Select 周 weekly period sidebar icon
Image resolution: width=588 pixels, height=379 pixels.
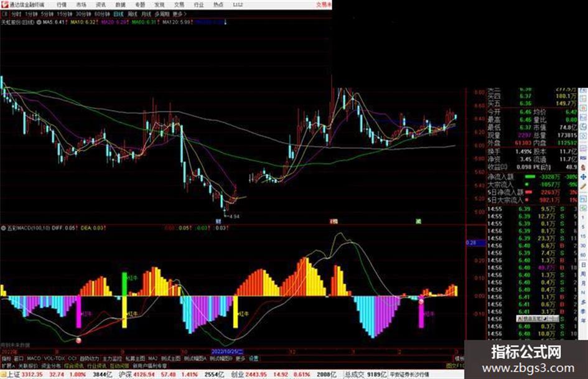[x=583, y=274]
